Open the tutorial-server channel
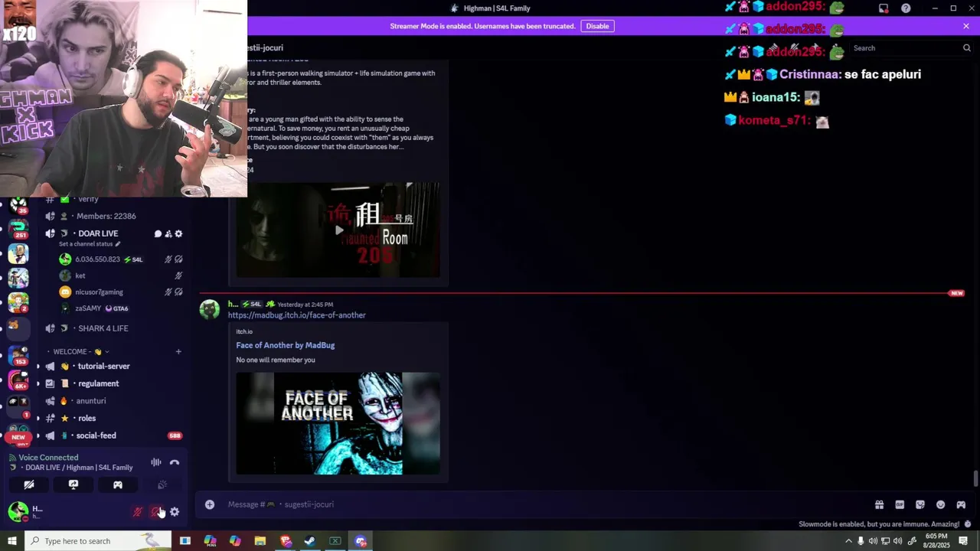 tap(103, 366)
